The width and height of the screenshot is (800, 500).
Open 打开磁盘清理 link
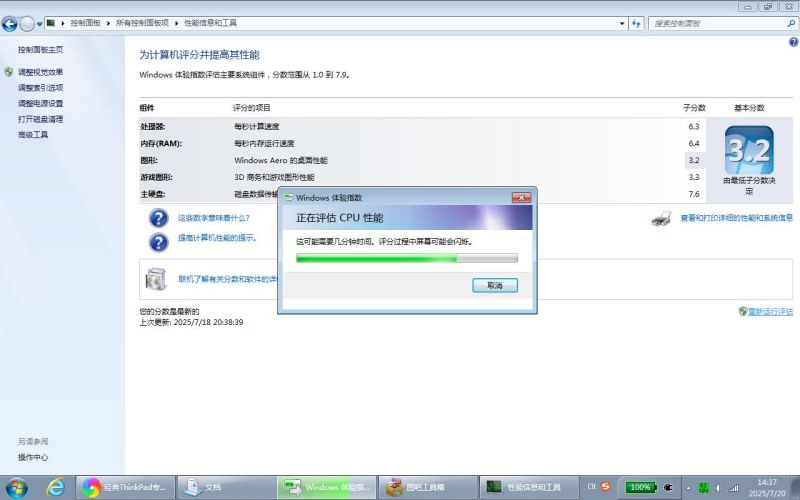[x=40, y=119]
